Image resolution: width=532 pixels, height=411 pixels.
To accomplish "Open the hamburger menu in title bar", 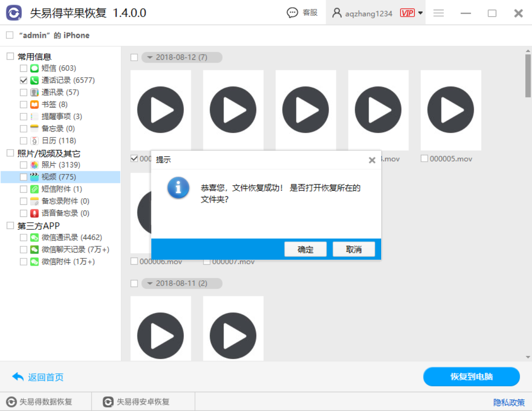I will [438, 13].
